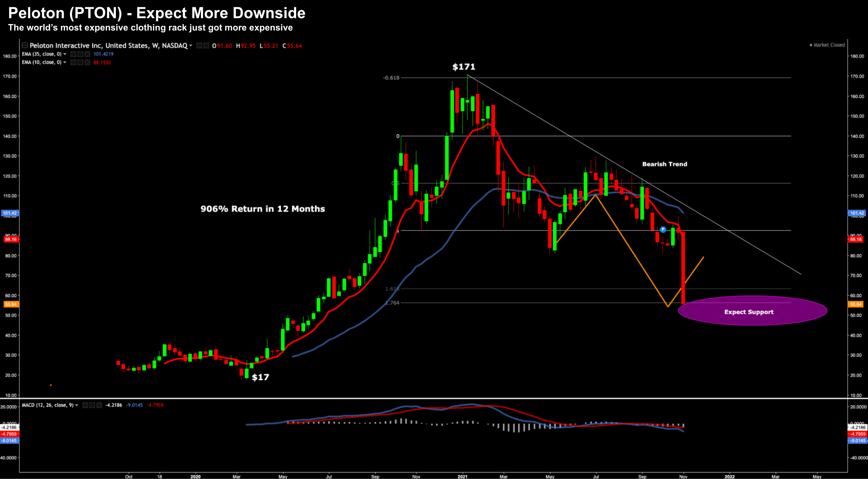Open MACD indicator settings gear
This screenshot has width=868, height=479.
[x=92, y=405]
